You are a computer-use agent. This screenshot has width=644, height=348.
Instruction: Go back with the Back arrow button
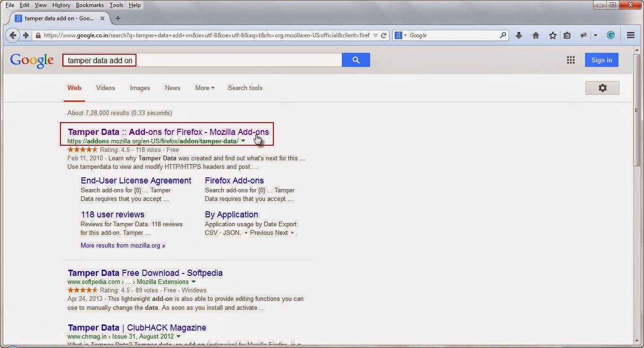point(13,35)
